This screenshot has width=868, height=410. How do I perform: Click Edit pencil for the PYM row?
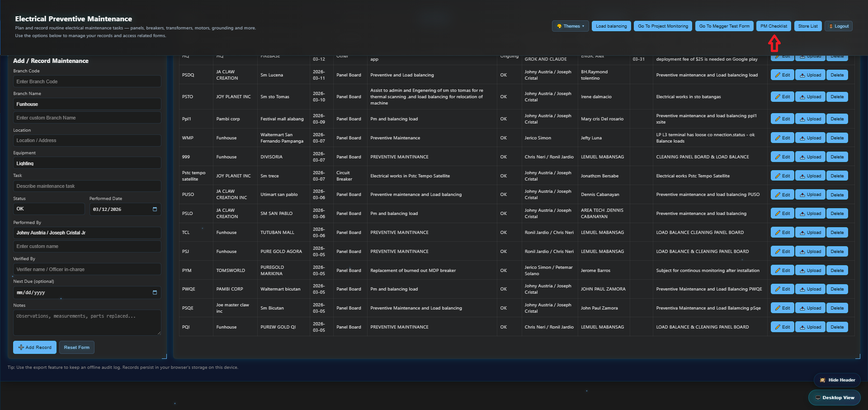tap(782, 271)
